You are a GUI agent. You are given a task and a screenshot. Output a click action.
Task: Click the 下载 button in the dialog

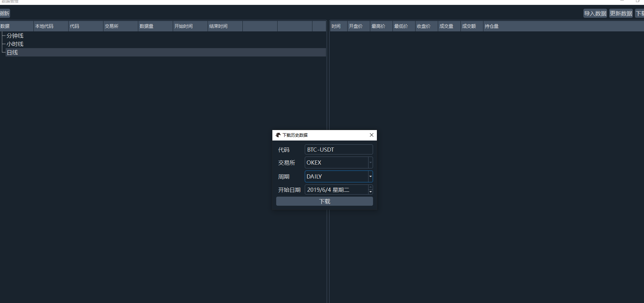tap(324, 201)
